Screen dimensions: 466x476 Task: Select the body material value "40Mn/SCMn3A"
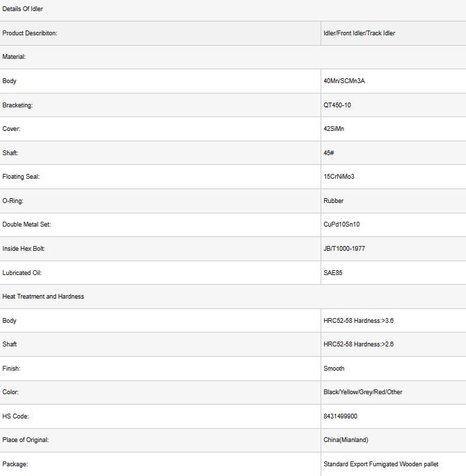[x=343, y=81]
